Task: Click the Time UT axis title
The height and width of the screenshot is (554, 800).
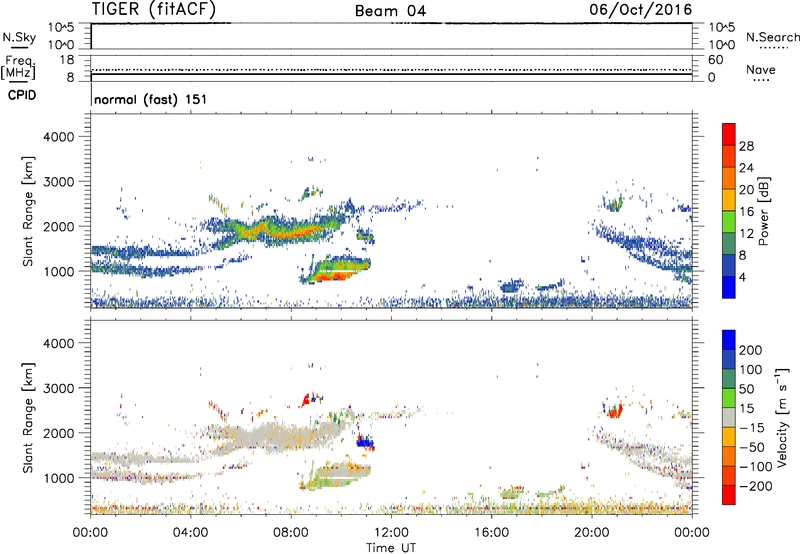Action: [x=391, y=548]
